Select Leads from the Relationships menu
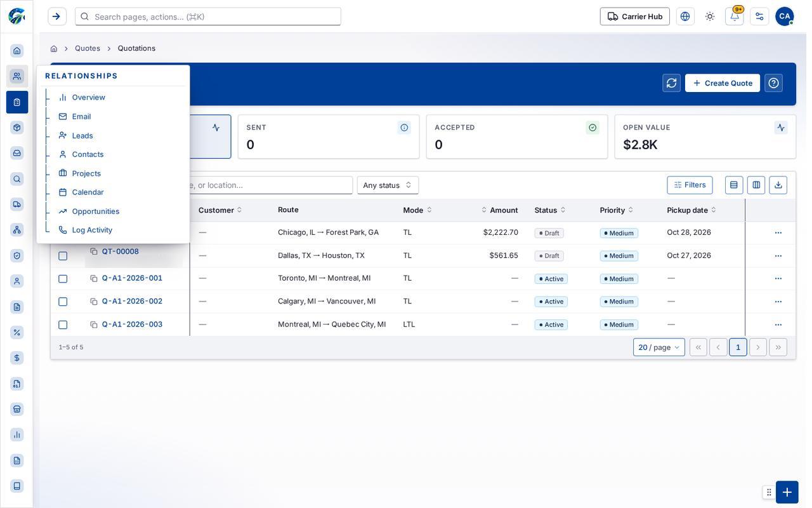This screenshot has height=508, width=812. click(x=82, y=136)
